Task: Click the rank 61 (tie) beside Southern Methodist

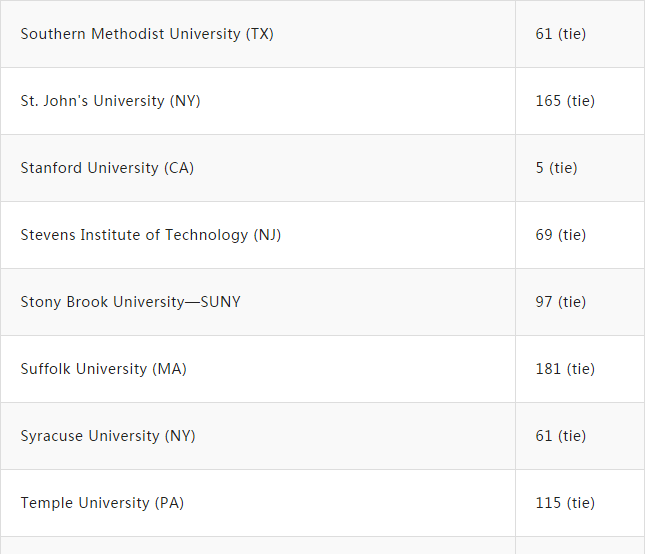Action: [560, 34]
